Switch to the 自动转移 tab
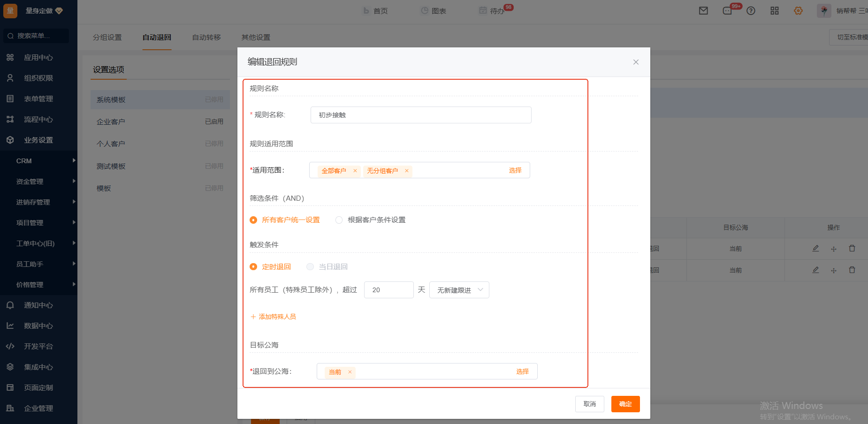Image resolution: width=868 pixels, height=424 pixels. [206, 37]
